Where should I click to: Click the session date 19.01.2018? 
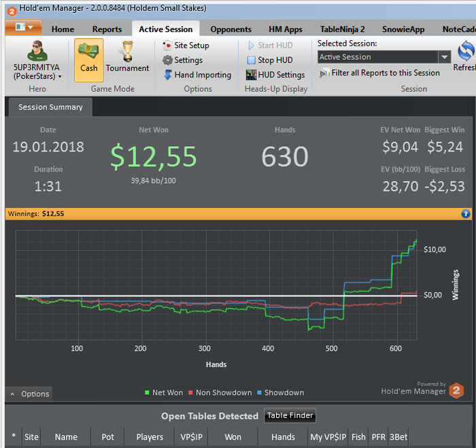point(48,147)
